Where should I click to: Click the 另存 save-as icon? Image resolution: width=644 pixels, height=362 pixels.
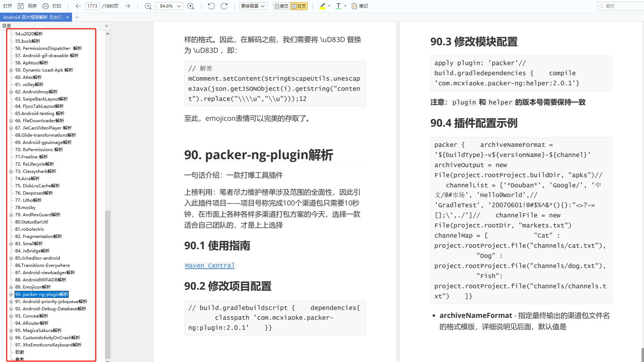tap(21, 6)
